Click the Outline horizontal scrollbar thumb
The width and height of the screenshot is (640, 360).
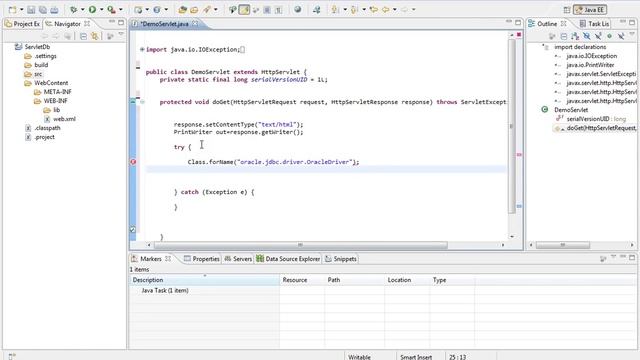click(562, 245)
